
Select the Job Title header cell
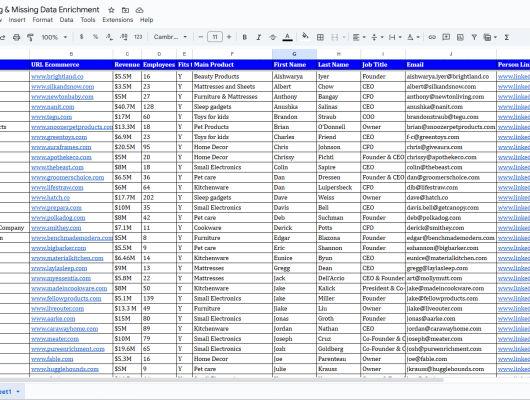coord(383,65)
